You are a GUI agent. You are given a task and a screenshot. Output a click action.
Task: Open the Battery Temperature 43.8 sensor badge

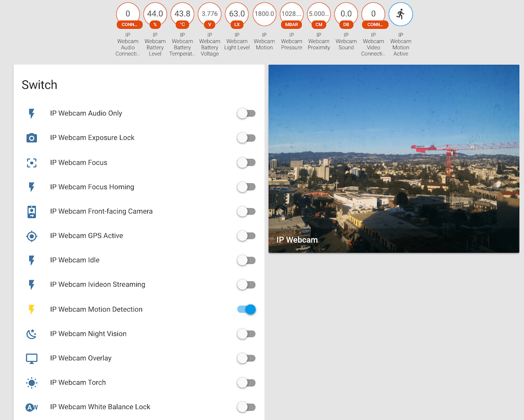(x=182, y=15)
